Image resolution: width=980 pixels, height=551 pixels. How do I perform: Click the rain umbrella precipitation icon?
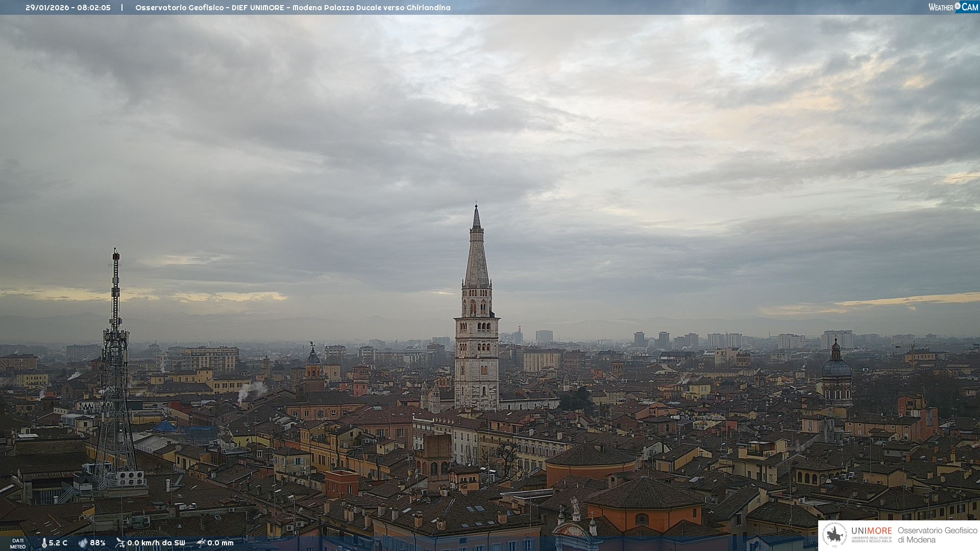(201, 543)
